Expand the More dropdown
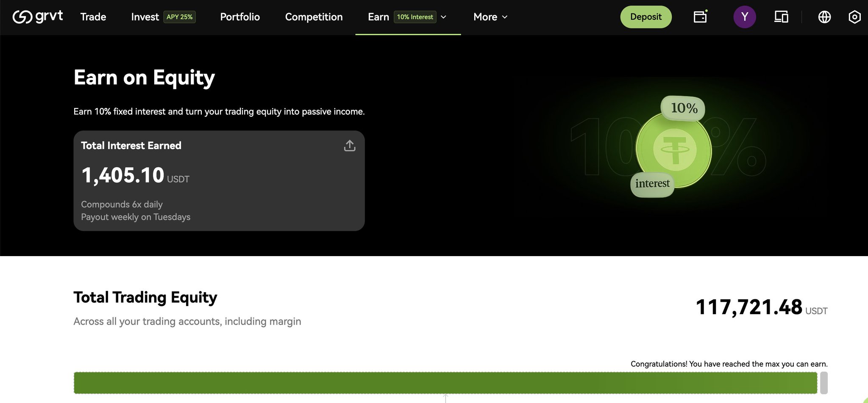868x403 pixels. (490, 17)
